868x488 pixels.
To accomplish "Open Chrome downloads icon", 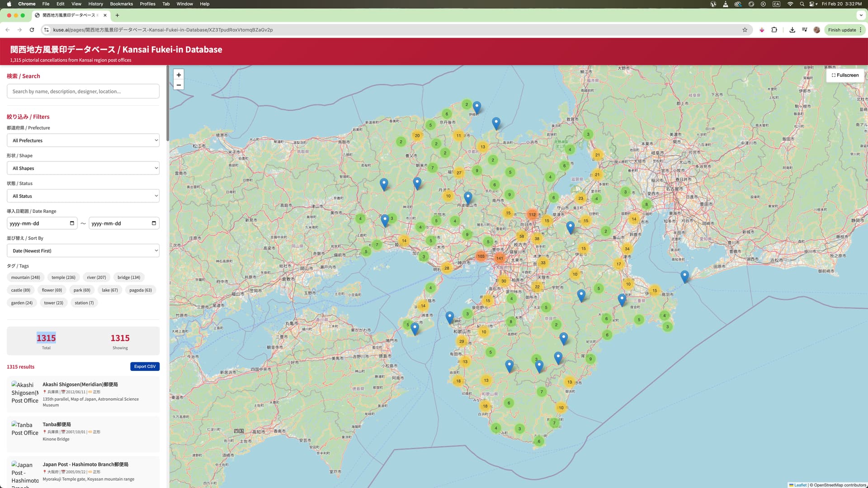I will [792, 30].
